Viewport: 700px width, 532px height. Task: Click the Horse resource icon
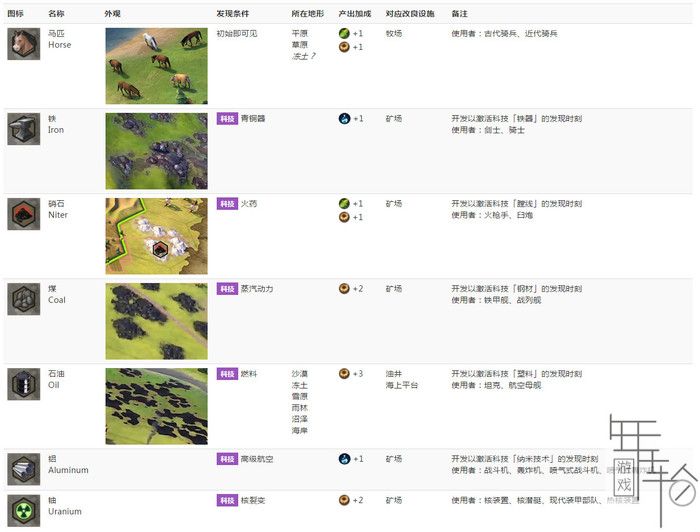pos(24,44)
